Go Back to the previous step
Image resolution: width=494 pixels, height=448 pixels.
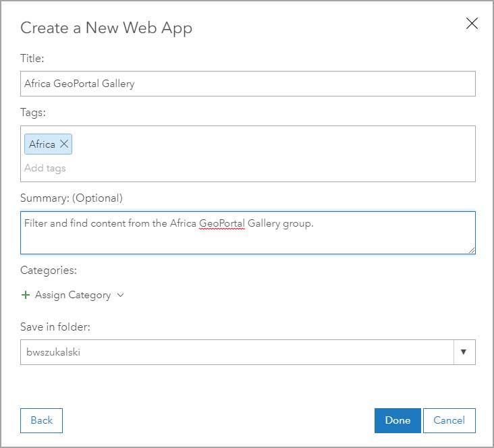(41, 420)
